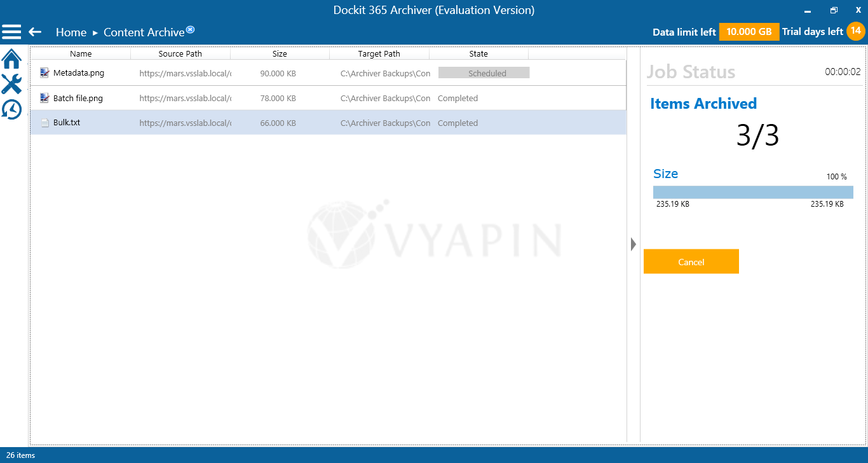Open the tools wrench sidebar icon
Screen dimensions: 868x463
11,84
